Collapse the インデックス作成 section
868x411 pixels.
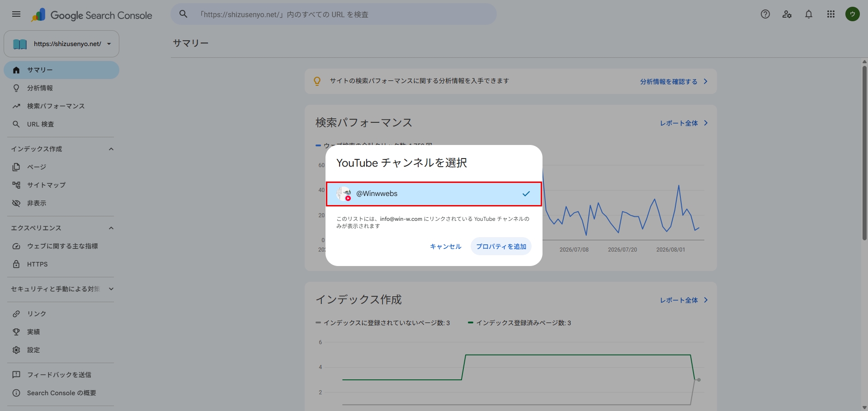click(111, 149)
